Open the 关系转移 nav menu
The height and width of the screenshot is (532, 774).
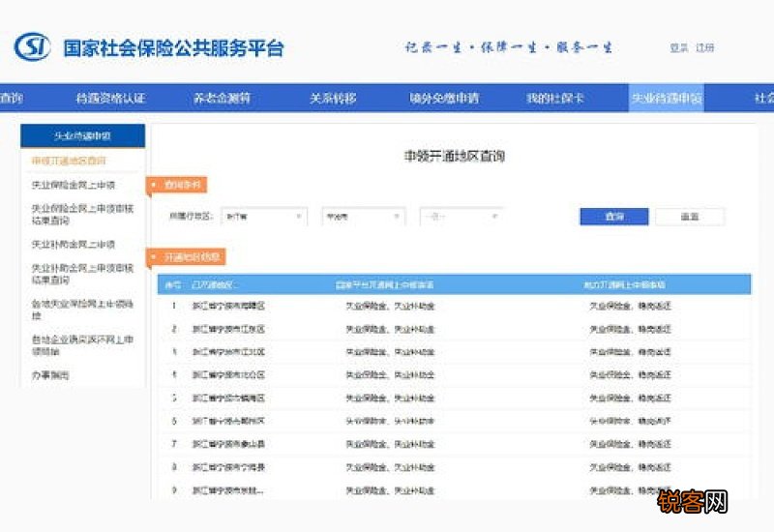333,98
